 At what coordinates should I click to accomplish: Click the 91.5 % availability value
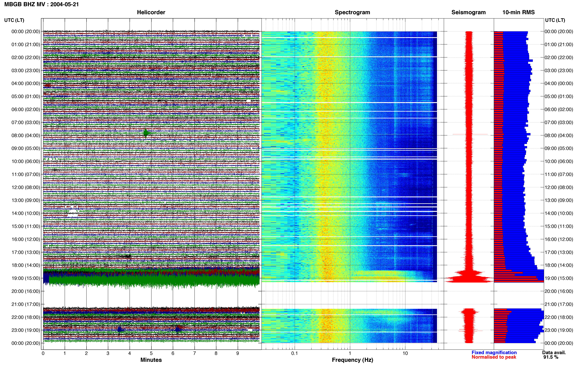tap(551, 357)
